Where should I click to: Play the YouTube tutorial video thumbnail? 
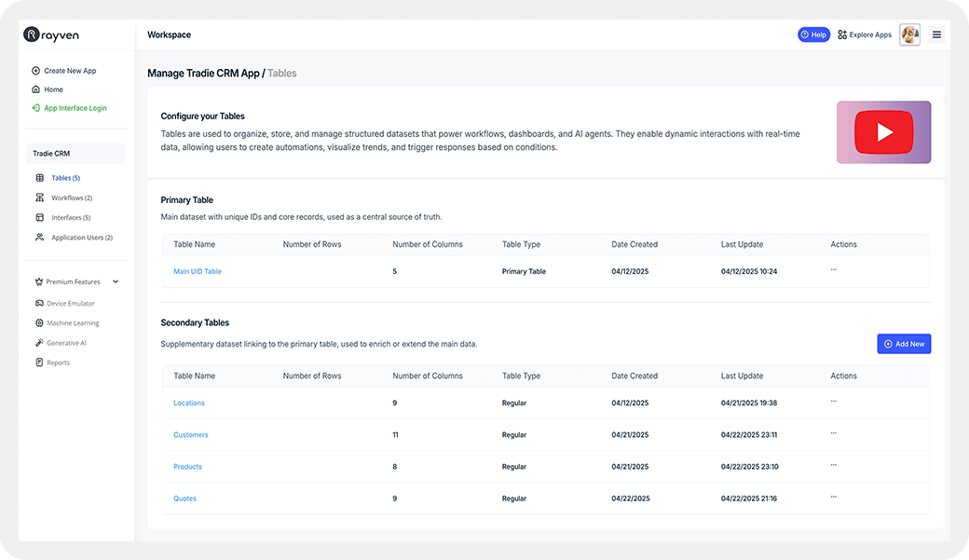click(x=883, y=132)
